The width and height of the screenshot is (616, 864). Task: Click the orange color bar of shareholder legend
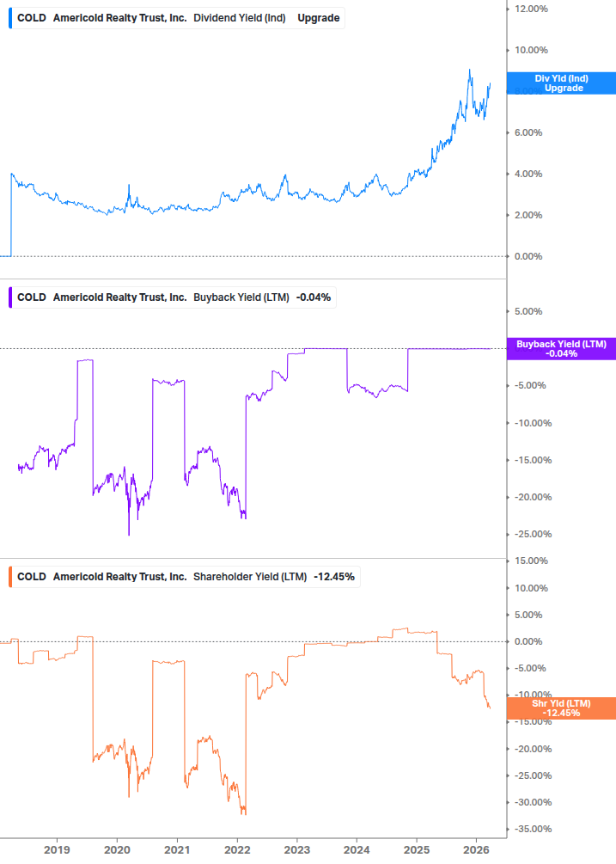coord(10,577)
